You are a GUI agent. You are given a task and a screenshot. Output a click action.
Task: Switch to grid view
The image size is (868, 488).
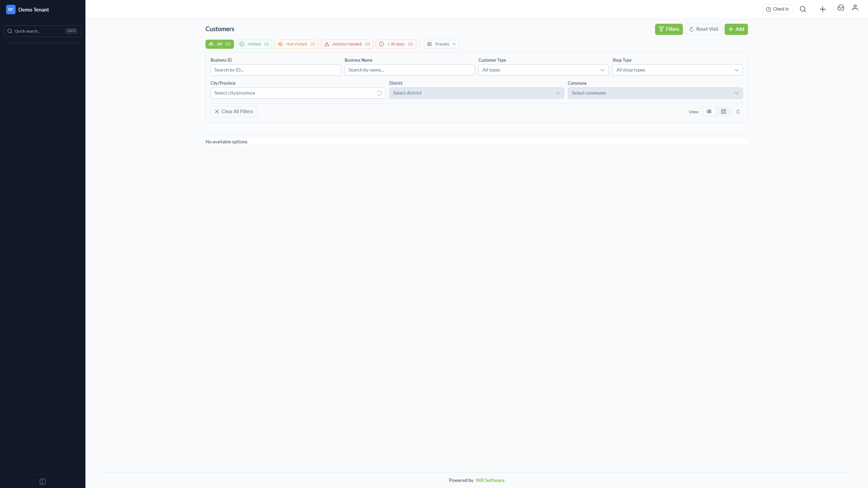[x=724, y=111]
